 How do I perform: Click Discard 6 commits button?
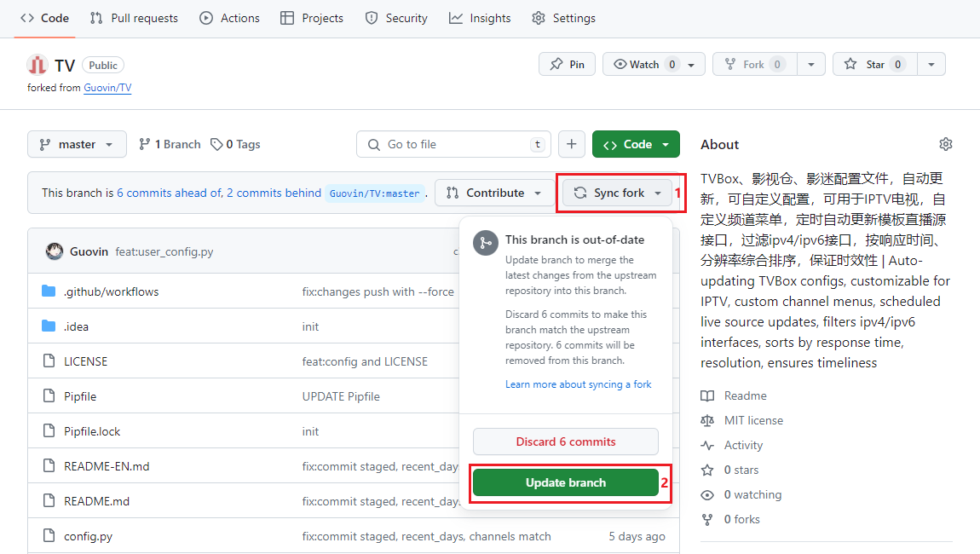566,441
